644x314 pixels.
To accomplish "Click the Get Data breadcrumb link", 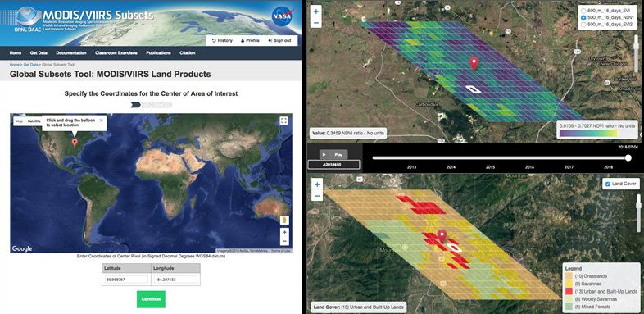I will click(x=31, y=65).
